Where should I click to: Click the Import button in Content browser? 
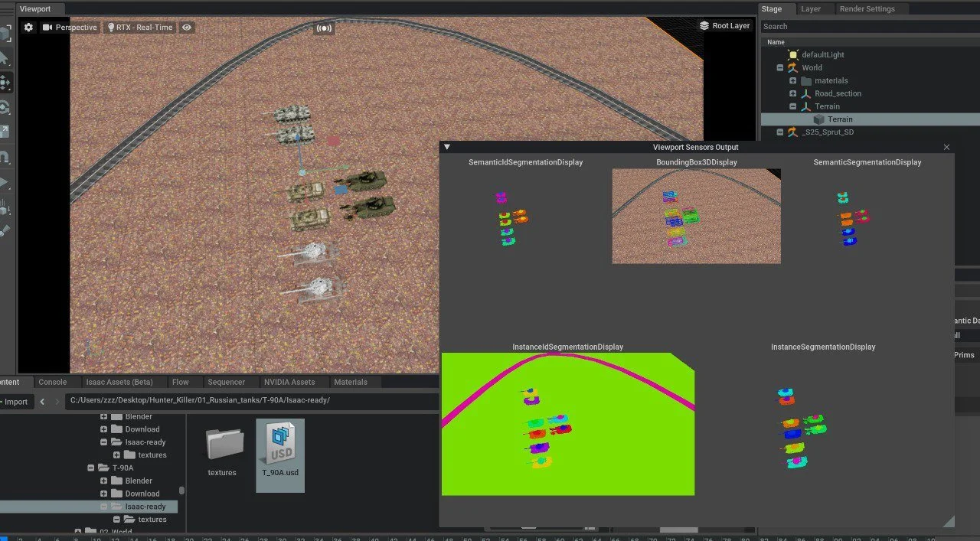point(15,401)
